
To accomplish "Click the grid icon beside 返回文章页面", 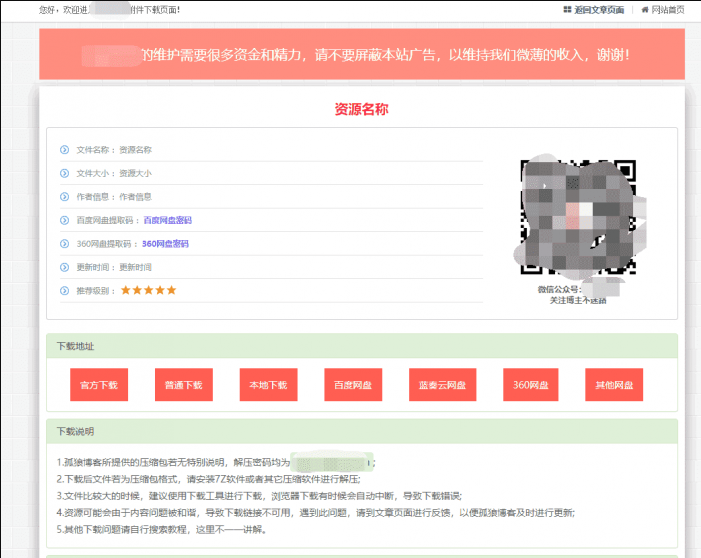I will (x=567, y=9).
